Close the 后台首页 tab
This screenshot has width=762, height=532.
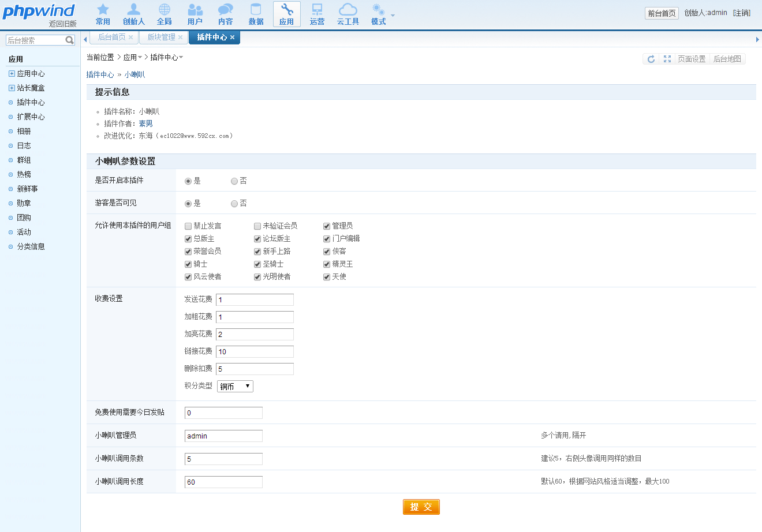[x=131, y=38]
